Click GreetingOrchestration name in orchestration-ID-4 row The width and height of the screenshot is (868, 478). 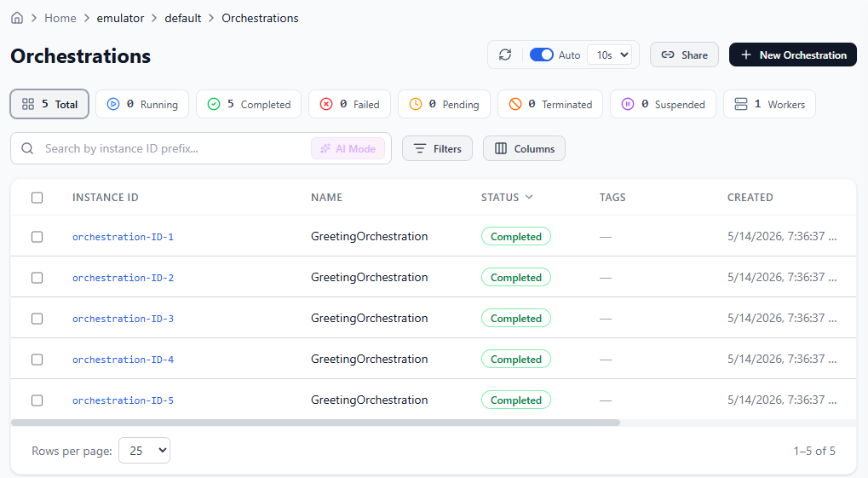coord(369,360)
